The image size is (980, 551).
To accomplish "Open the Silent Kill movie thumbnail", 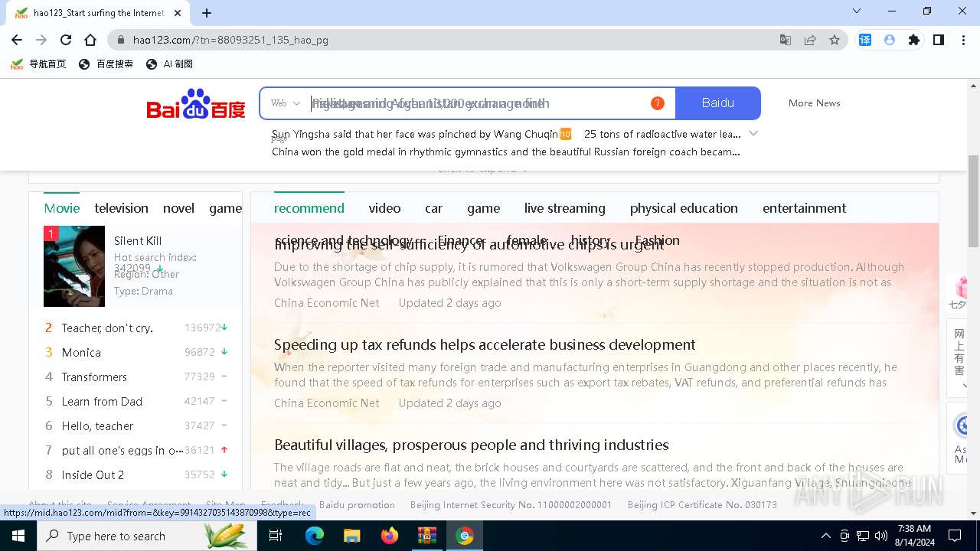I will (x=74, y=266).
